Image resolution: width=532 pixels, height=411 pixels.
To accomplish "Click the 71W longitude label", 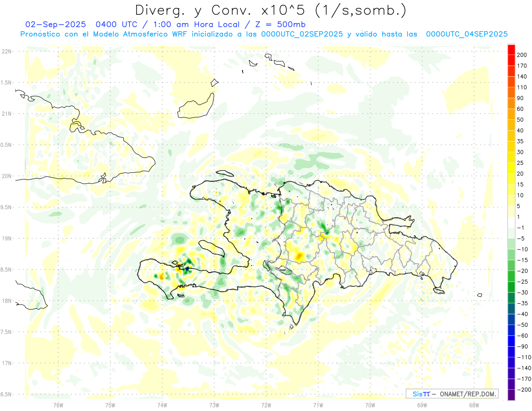I will [318, 405].
